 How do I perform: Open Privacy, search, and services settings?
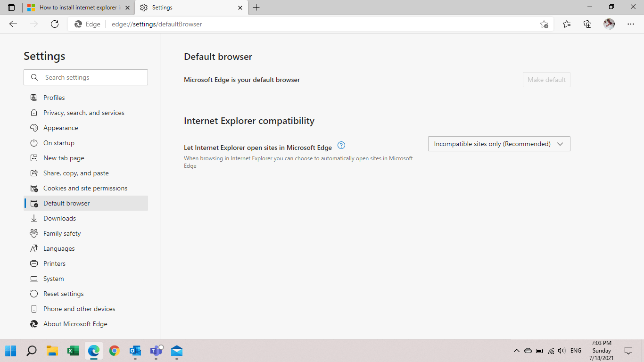[x=86, y=113]
